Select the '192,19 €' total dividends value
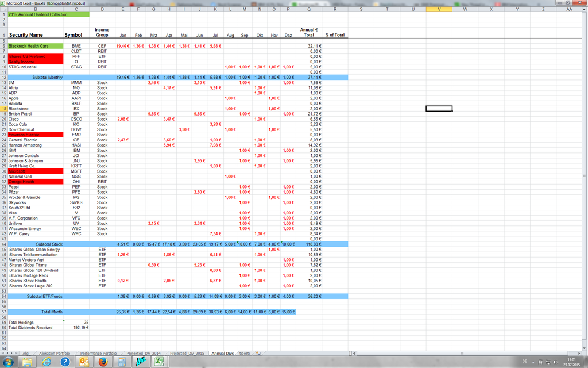Viewport: 588px width, 368px height. pyautogui.click(x=76, y=327)
